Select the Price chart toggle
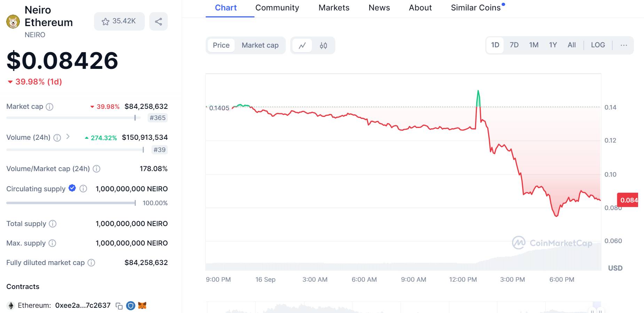The height and width of the screenshot is (313, 644). click(x=221, y=46)
